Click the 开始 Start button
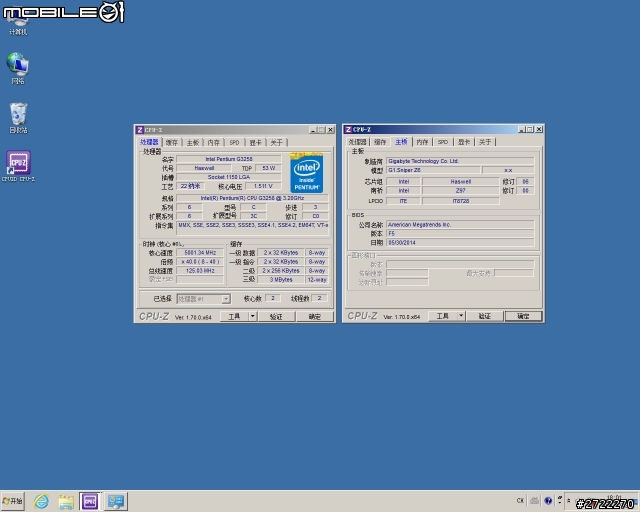Image resolution: width=640 pixels, height=512 pixels. [13, 501]
